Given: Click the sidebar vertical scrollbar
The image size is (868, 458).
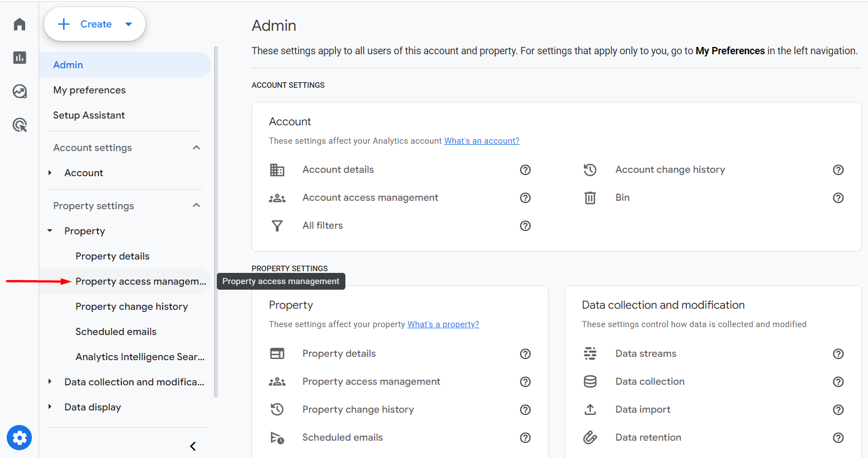Looking at the screenshot, I should coord(216,224).
